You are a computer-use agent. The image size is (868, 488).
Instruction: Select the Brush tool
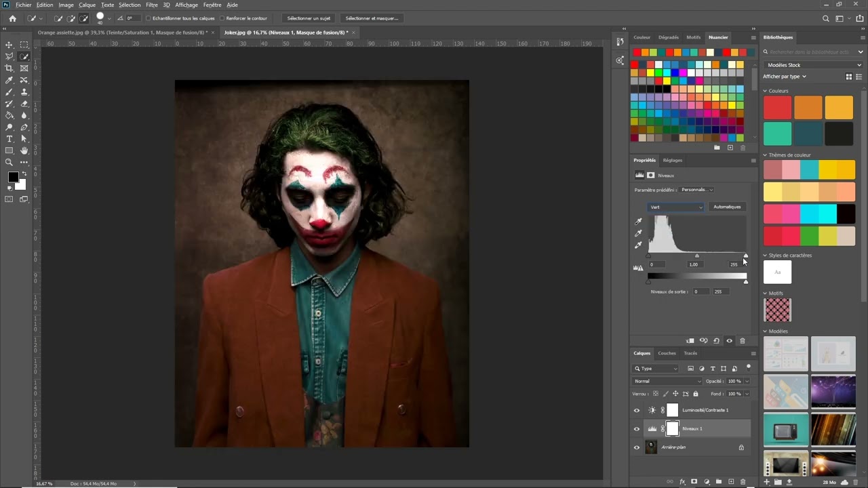tap(9, 92)
